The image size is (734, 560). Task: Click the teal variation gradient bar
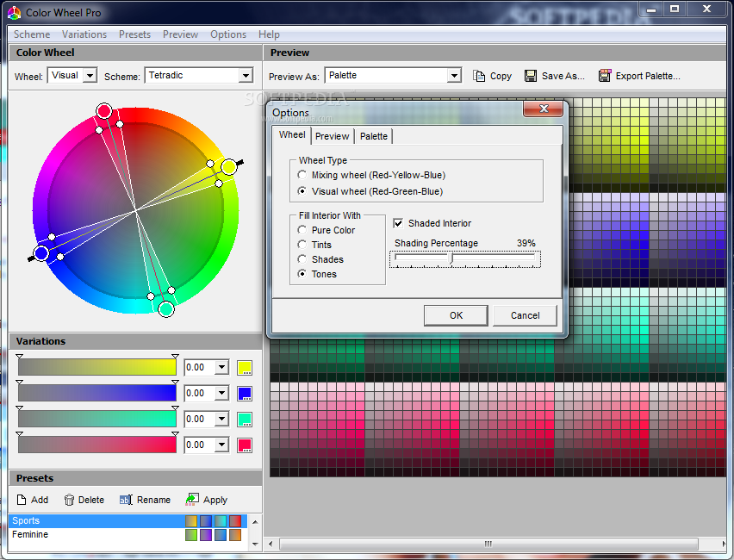click(x=97, y=419)
